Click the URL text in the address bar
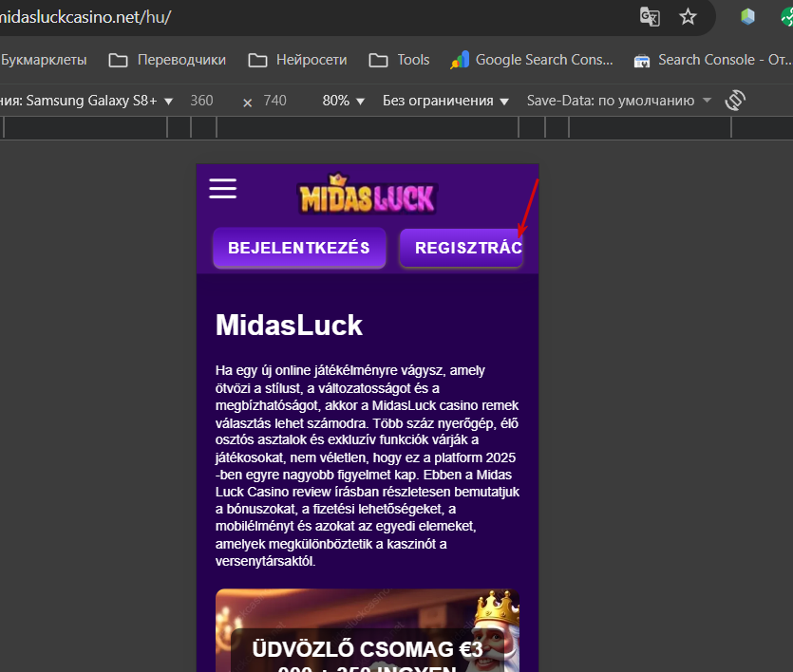The width and height of the screenshot is (793, 672). (85, 17)
